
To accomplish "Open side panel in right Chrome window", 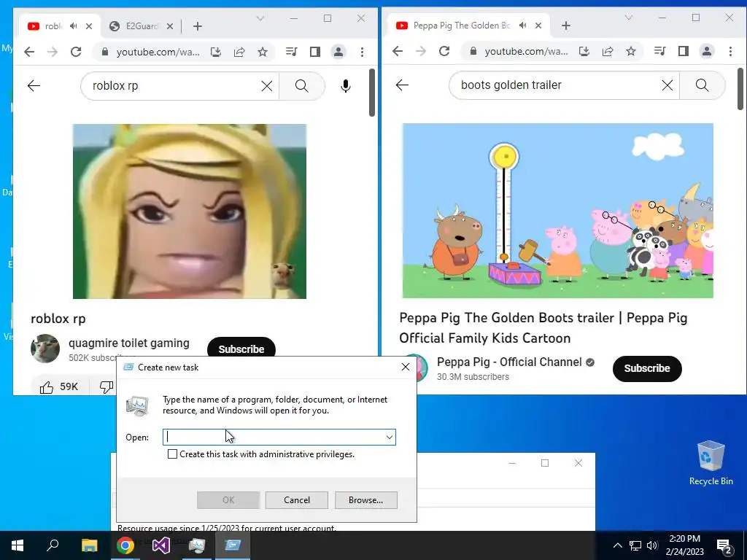I will (683, 51).
